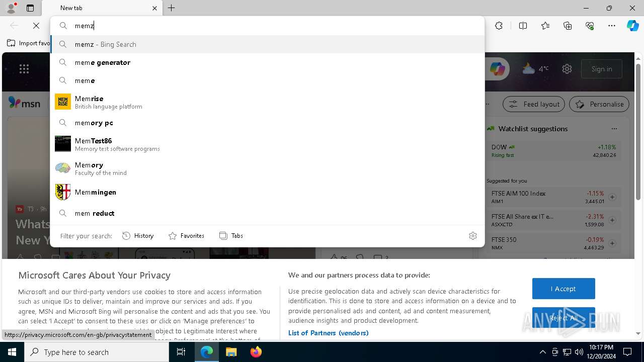644x362 pixels.
Task: Filter search by Favorites
Action: pos(187,236)
